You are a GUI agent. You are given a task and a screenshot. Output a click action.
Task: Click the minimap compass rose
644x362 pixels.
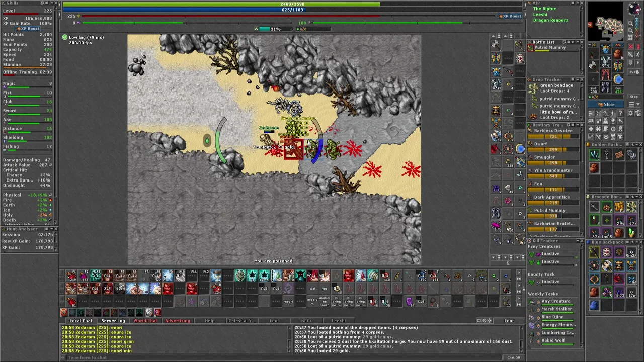click(x=633, y=8)
